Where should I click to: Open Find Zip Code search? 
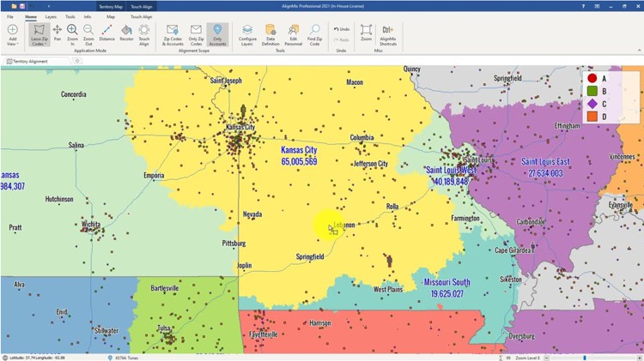(314, 34)
